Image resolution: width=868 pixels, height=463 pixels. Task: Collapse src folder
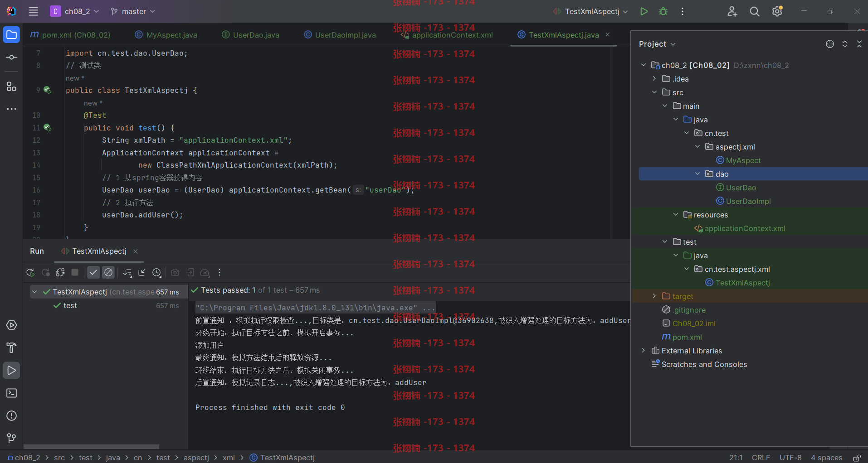coord(654,92)
